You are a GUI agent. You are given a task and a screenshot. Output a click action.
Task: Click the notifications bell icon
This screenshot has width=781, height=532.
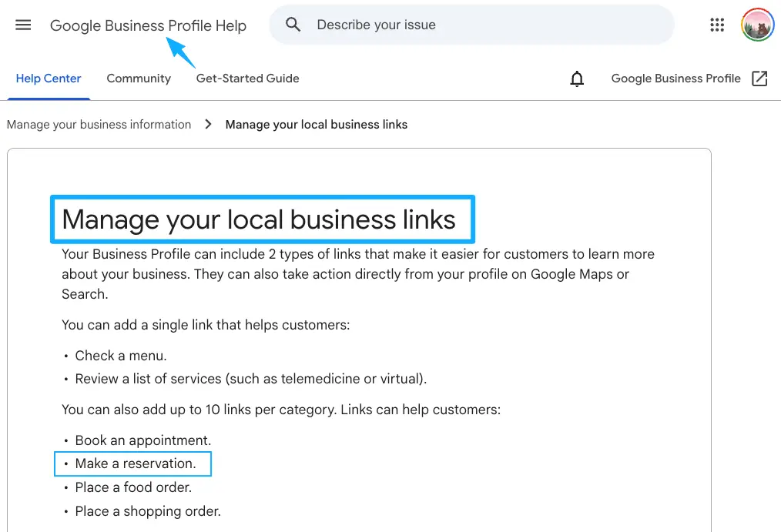(577, 79)
